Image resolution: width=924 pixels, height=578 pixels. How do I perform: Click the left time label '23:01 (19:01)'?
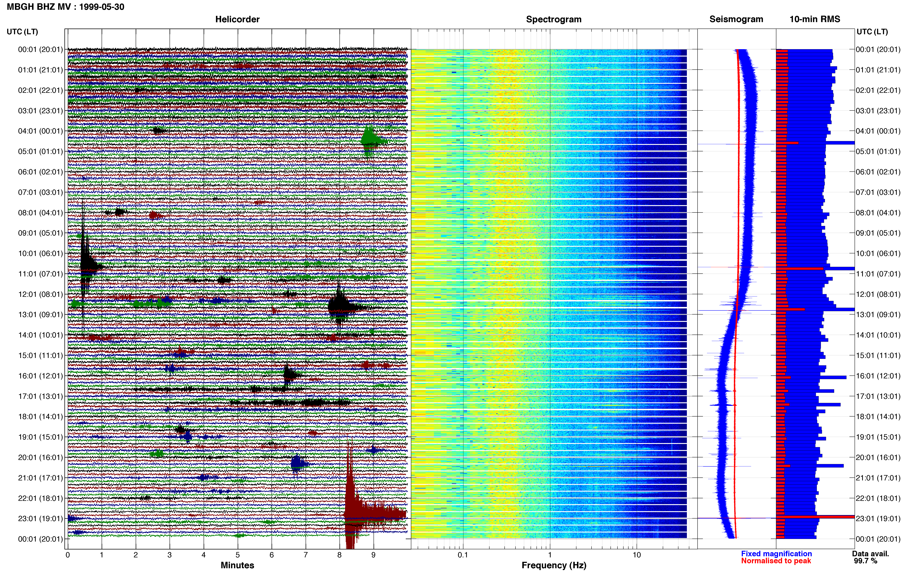[x=41, y=518]
